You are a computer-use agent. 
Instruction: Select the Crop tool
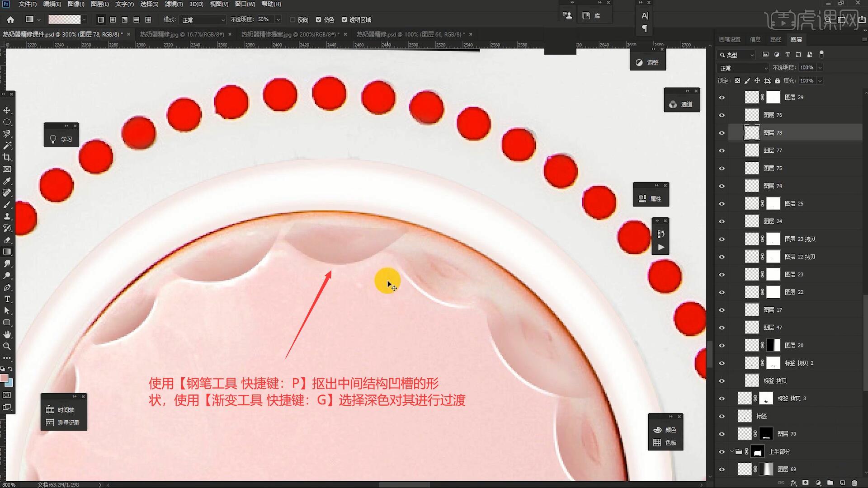click(x=7, y=157)
